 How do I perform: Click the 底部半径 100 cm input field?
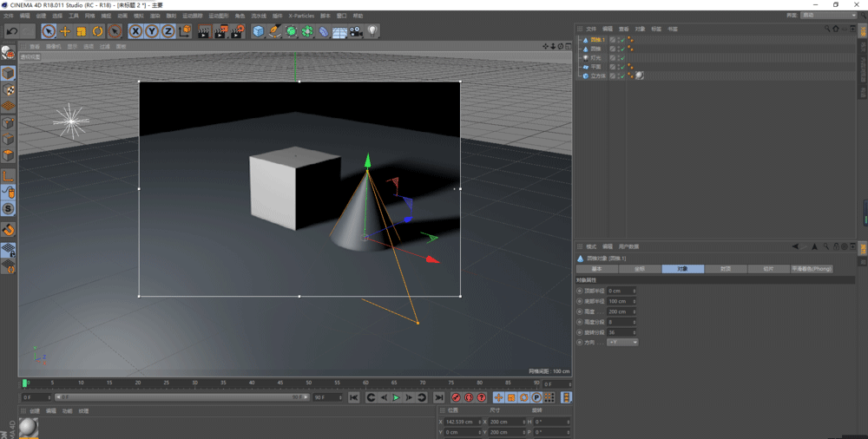[x=619, y=301]
